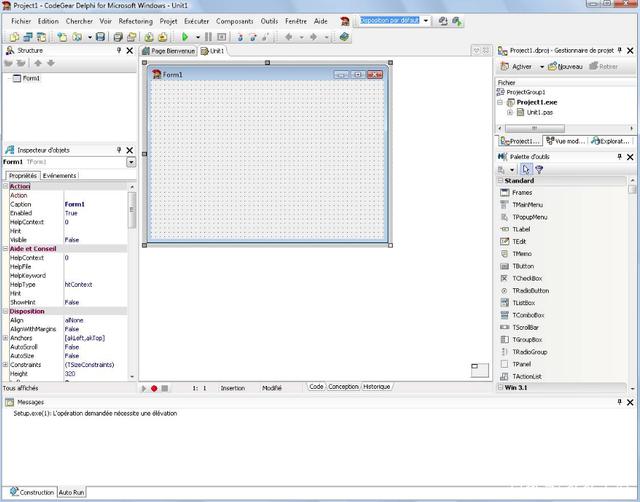Collapse the Project1.exe tree node
Screen dimensions: 640x502
(500, 102)
